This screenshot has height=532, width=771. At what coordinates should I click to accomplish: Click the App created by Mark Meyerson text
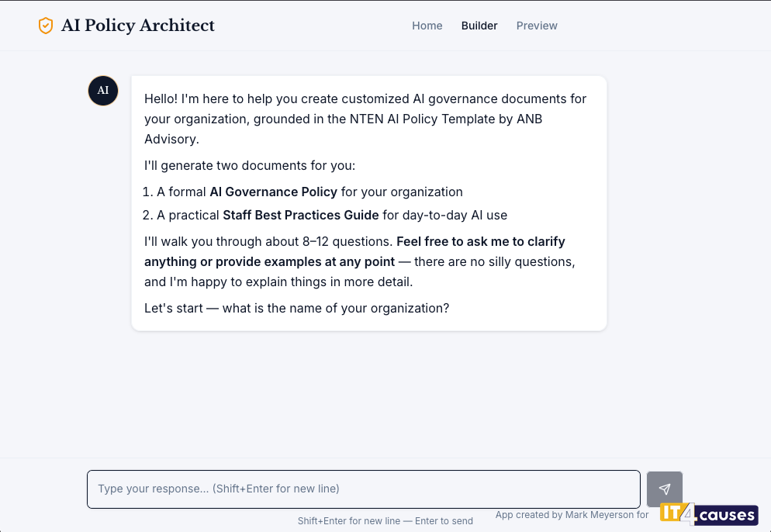pyautogui.click(x=572, y=515)
